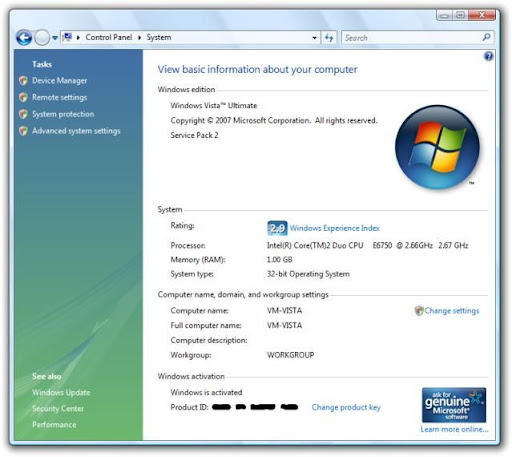Viewport: 512px width, 457px height.
Task: Click 'Windows is activated' text
Action: [206, 392]
